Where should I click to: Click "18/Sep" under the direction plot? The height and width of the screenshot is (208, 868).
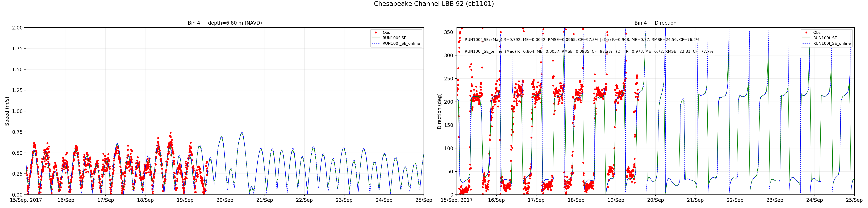pyautogui.click(x=576, y=200)
